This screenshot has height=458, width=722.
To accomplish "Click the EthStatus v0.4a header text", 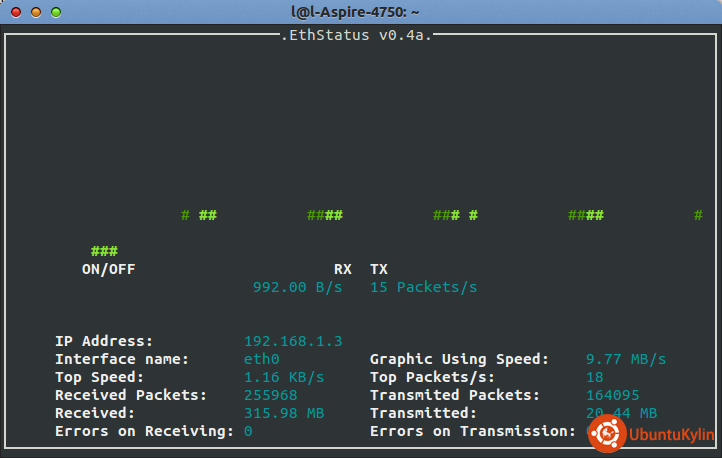I will 361,35.
